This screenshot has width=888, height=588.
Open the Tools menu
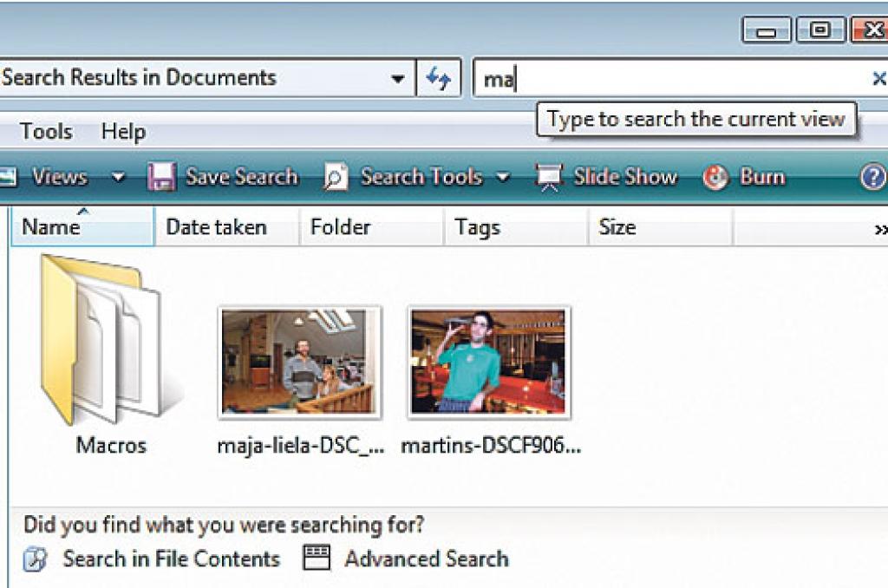point(46,132)
